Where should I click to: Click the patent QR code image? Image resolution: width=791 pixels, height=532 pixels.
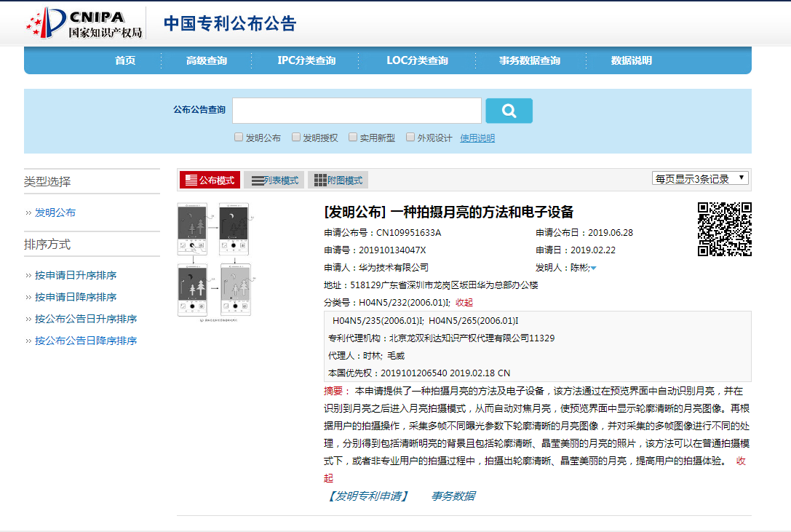tap(724, 229)
